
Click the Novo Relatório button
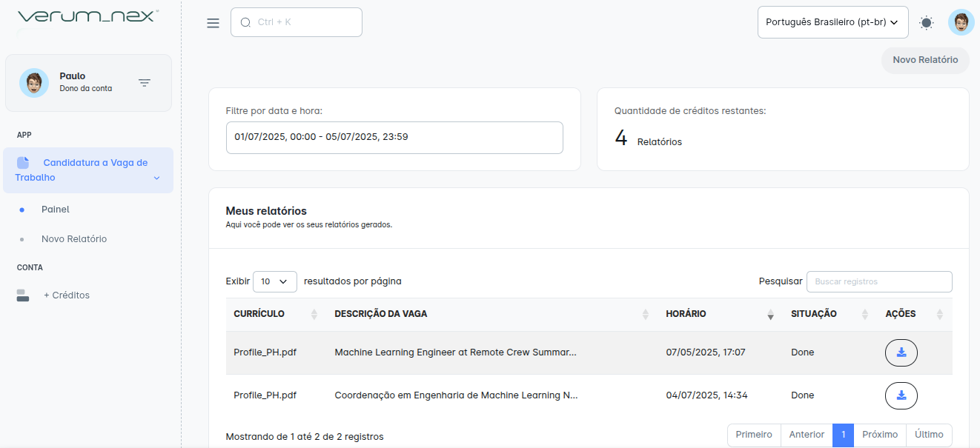924,60
